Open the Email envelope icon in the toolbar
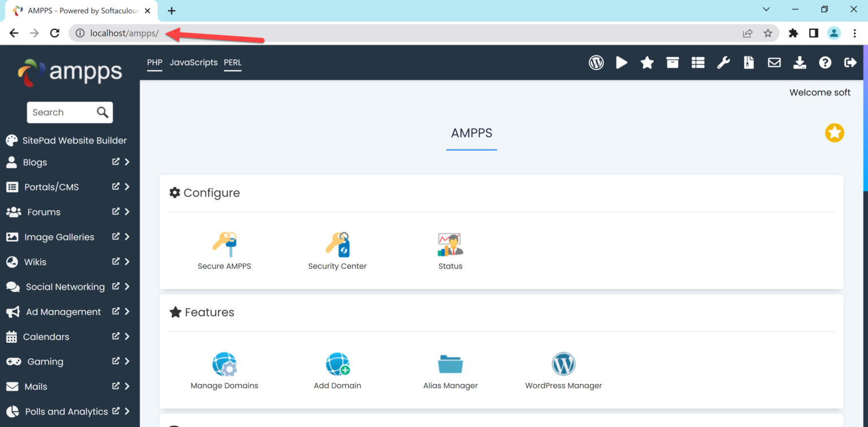868x427 pixels. (774, 62)
